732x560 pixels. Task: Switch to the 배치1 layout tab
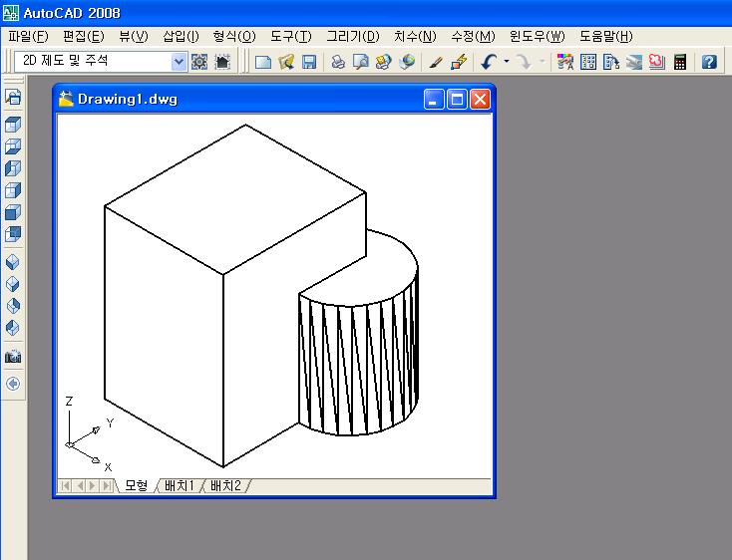click(x=180, y=486)
